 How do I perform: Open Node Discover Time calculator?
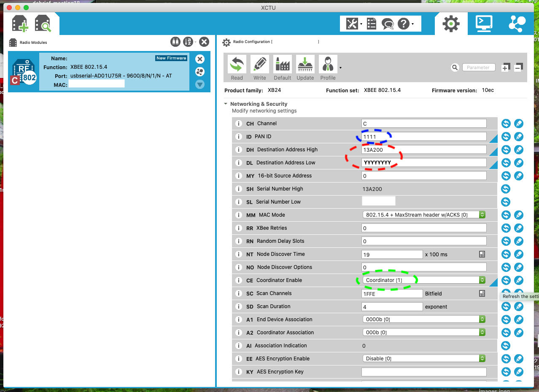tap(482, 254)
